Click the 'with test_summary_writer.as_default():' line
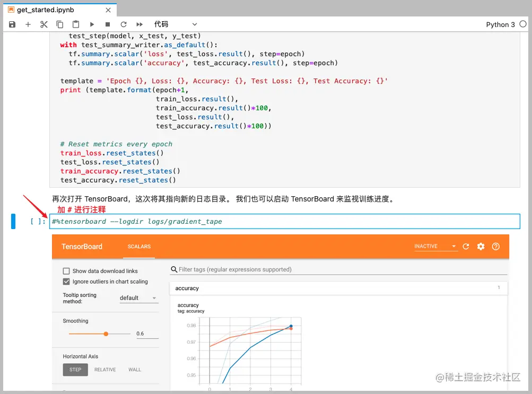This screenshot has height=394, width=532. (139, 45)
